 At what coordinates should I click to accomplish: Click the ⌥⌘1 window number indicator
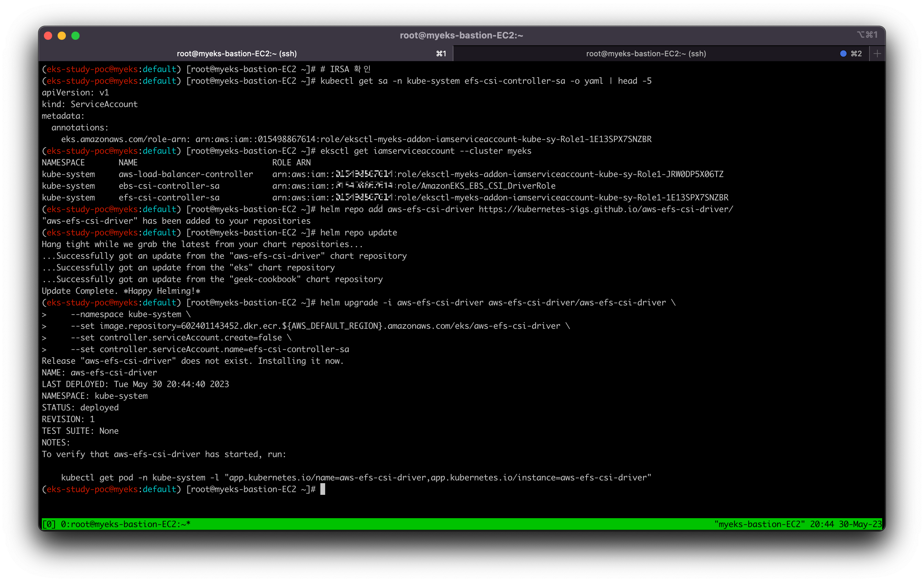pos(867,35)
